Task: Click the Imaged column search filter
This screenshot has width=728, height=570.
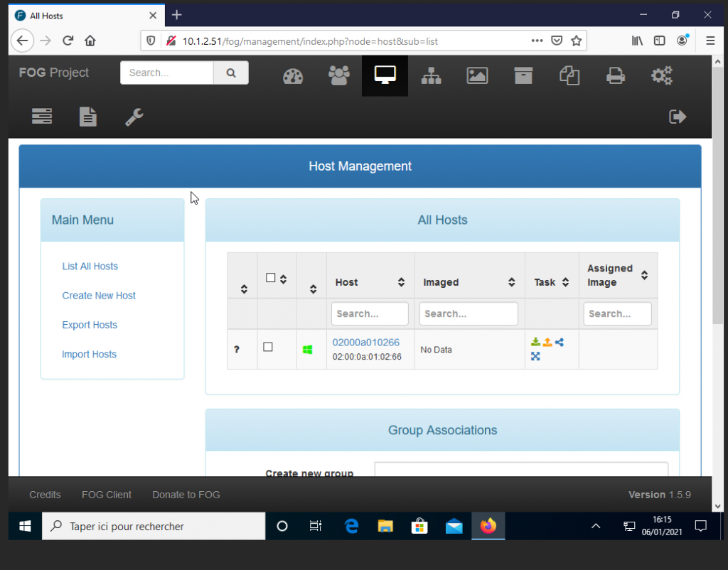Action: [x=469, y=313]
